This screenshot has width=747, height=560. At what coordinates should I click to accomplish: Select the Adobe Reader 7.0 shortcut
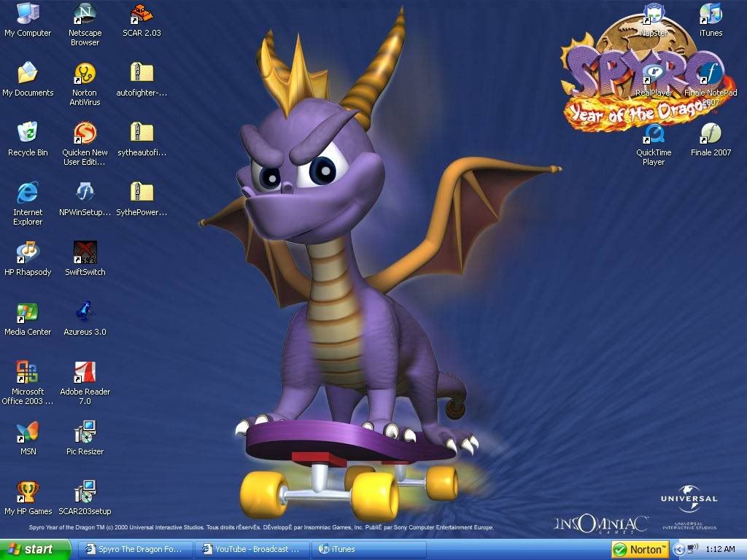pyautogui.click(x=85, y=373)
